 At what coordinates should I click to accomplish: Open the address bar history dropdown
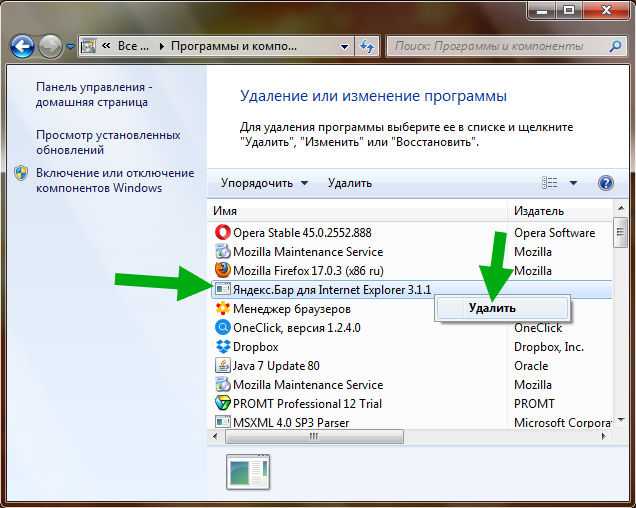344,47
